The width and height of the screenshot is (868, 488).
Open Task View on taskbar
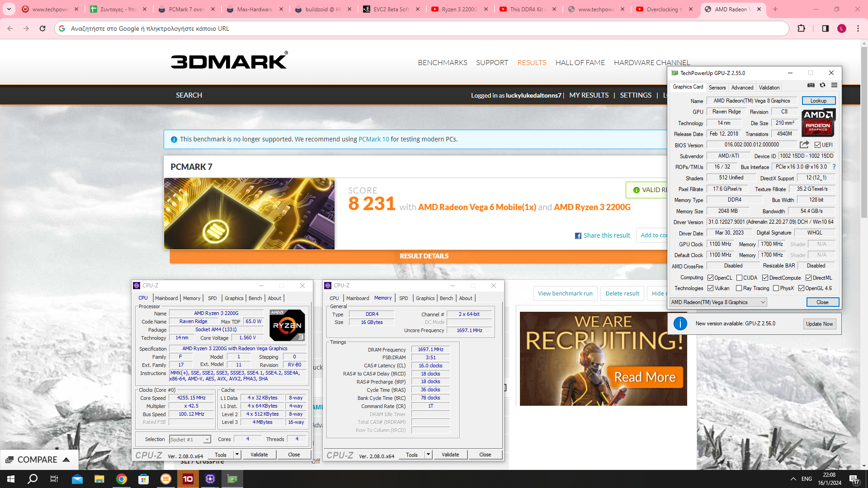(x=54, y=479)
